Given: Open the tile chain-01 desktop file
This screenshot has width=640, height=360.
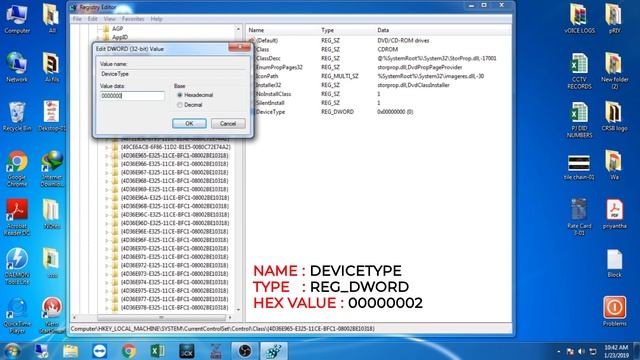Looking at the screenshot, I should 579,167.
